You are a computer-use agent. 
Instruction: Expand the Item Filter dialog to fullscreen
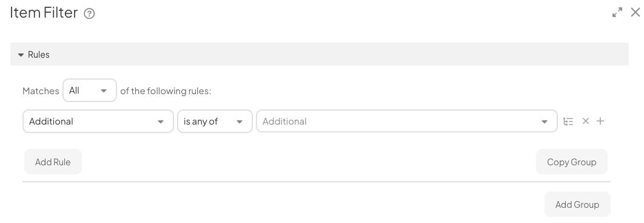[x=617, y=12]
